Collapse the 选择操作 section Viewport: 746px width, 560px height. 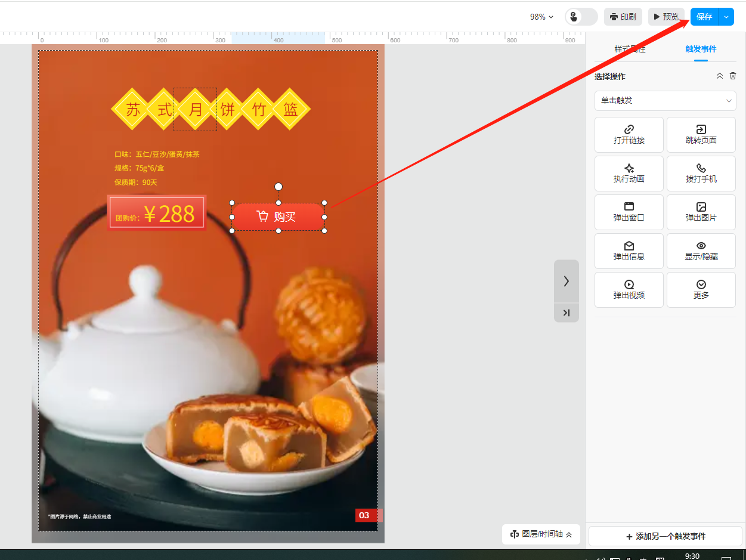point(719,76)
